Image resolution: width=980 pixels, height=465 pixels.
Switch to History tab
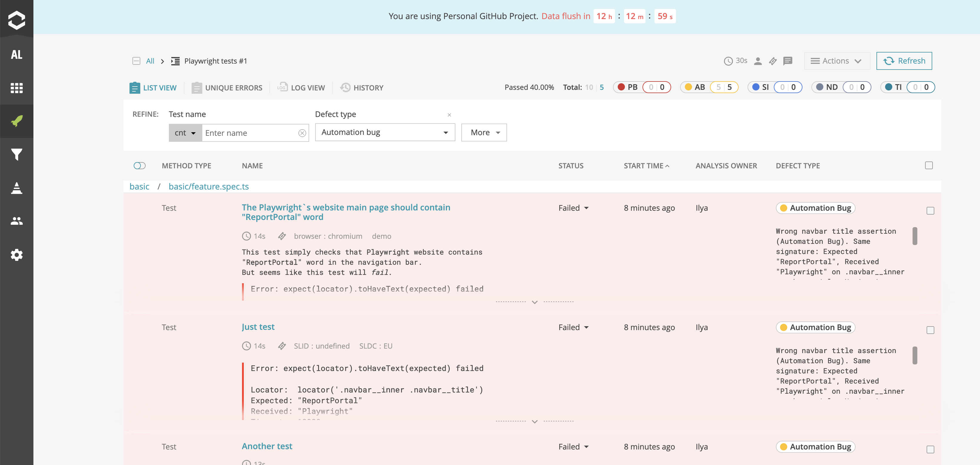(362, 87)
